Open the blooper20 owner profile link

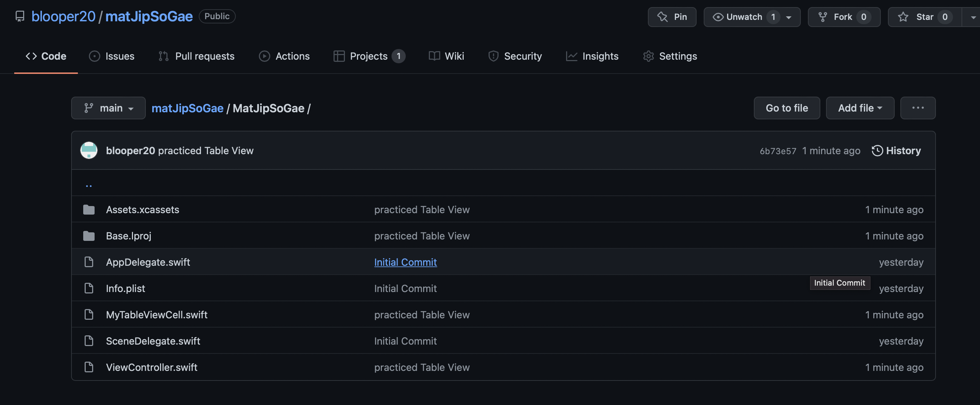tap(63, 16)
